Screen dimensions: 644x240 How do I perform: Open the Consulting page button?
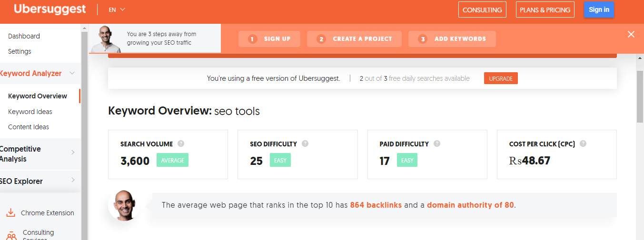[x=482, y=10]
